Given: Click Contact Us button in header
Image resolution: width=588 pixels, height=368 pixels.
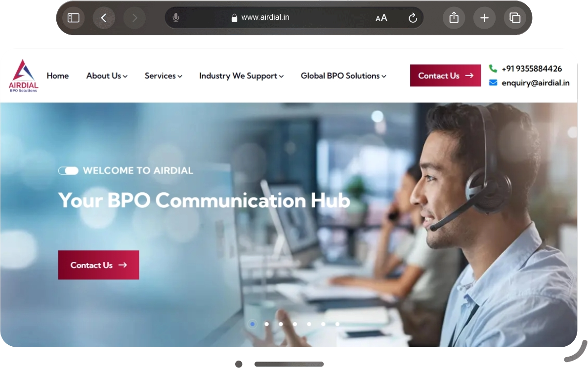Looking at the screenshot, I should click(x=446, y=75).
